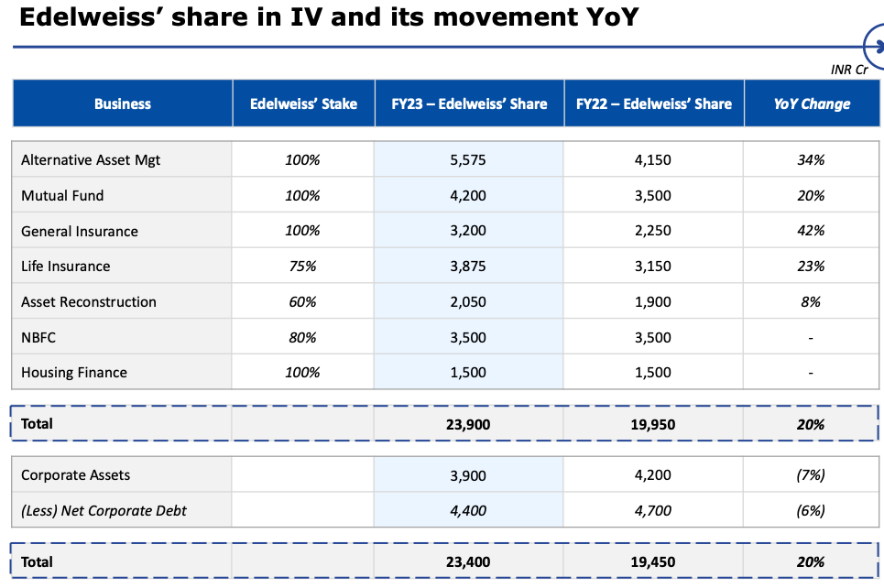
Task: Click the 4,150 FY22 value
Action: 653,160
